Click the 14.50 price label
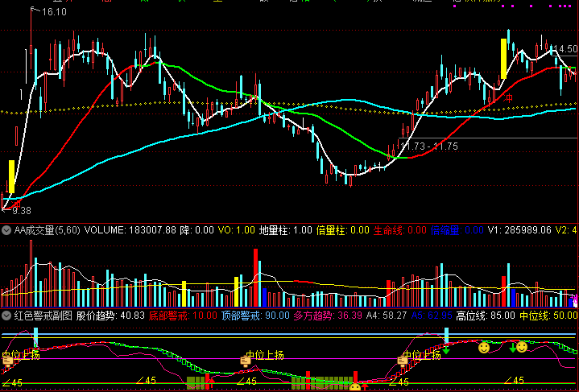 pyautogui.click(x=565, y=49)
